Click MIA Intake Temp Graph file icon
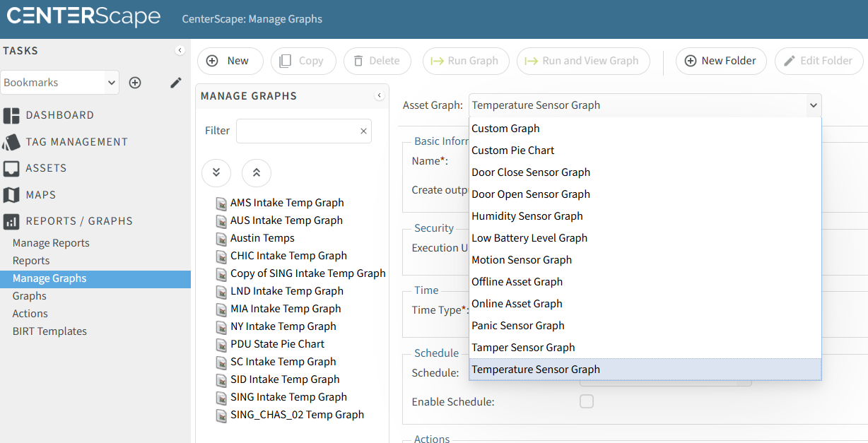868x443 pixels. tap(221, 309)
